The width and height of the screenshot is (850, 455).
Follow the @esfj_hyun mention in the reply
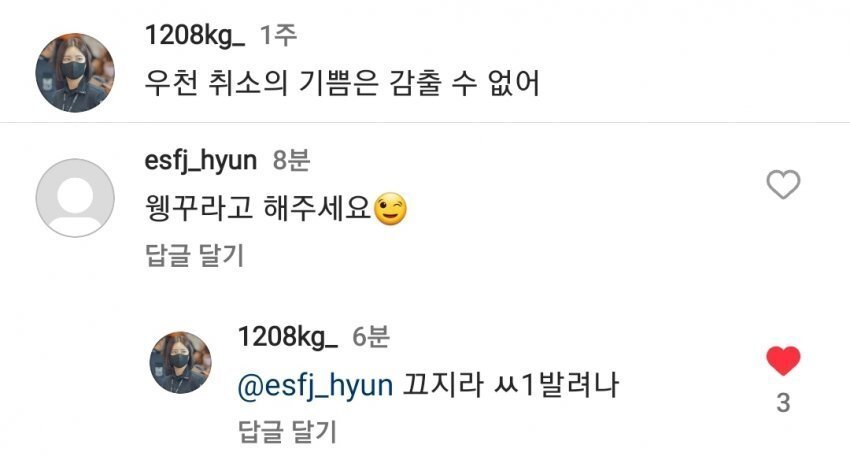tap(315, 386)
